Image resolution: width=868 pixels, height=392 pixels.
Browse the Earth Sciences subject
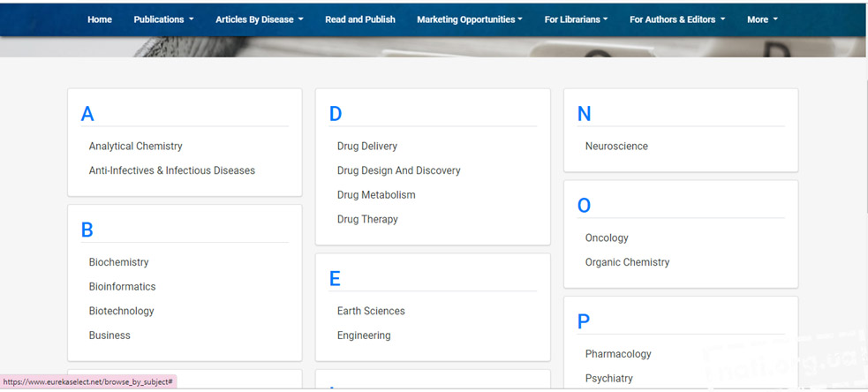371,311
